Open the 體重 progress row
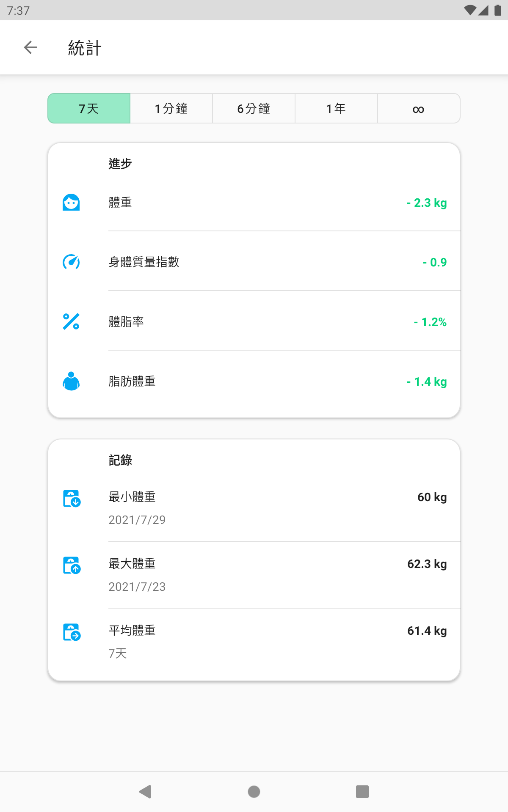508x812 pixels. pyautogui.click(x=254, y=203)
